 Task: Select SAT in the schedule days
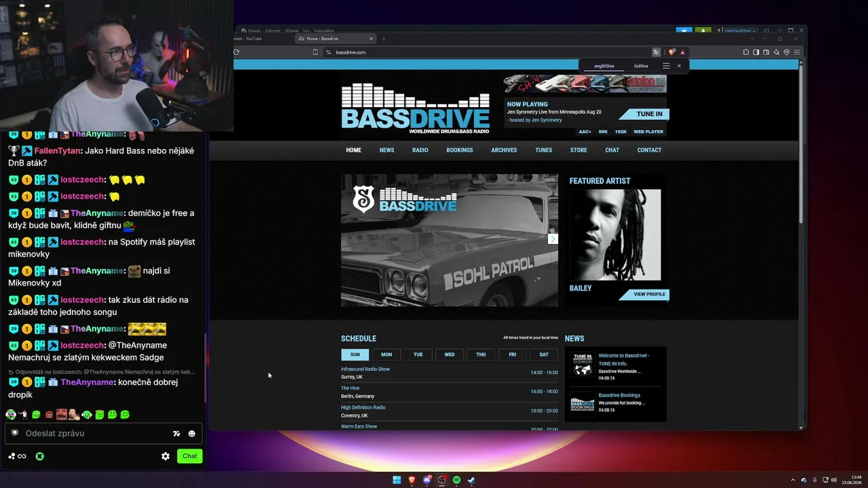544,354
